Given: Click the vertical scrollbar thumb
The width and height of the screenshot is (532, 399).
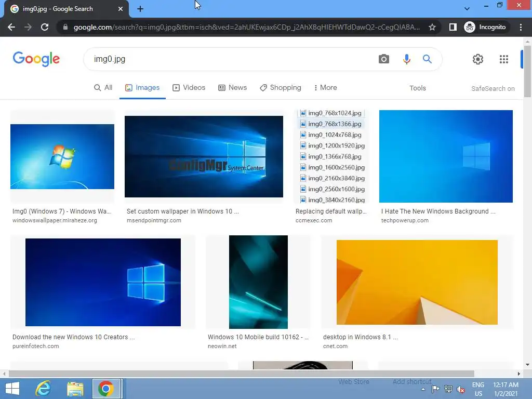Looking at the screenshot, I should (x=527, y=72).
